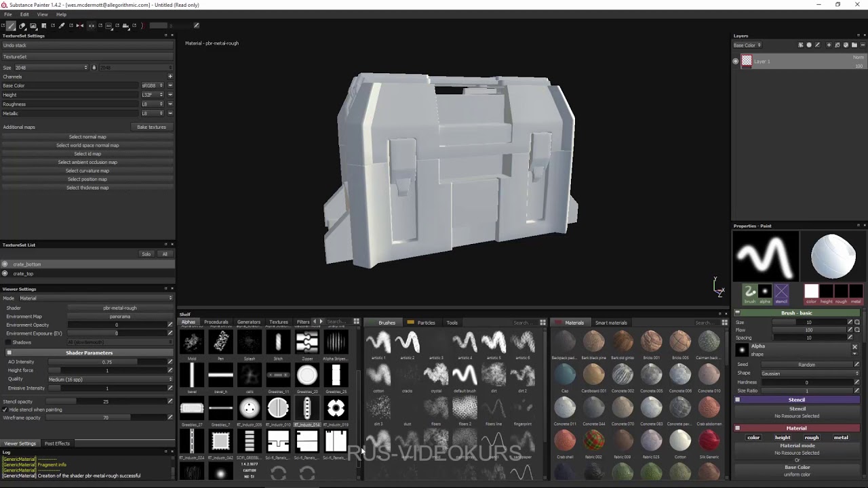This screenshot has width=868, height=488.
Task: Open the brush Shape Gaussian dropdown
Action: point(810,373)
